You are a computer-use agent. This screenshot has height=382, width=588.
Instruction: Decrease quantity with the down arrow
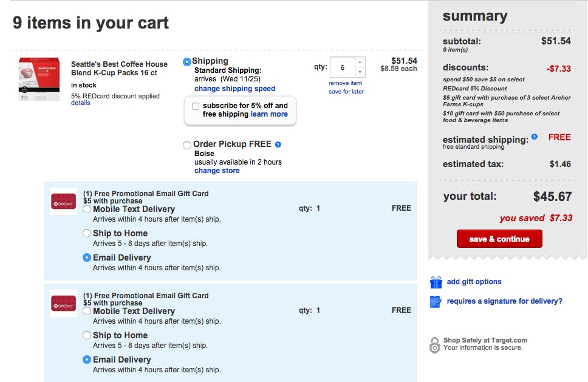pyautogui.click(x=360, y=72)
